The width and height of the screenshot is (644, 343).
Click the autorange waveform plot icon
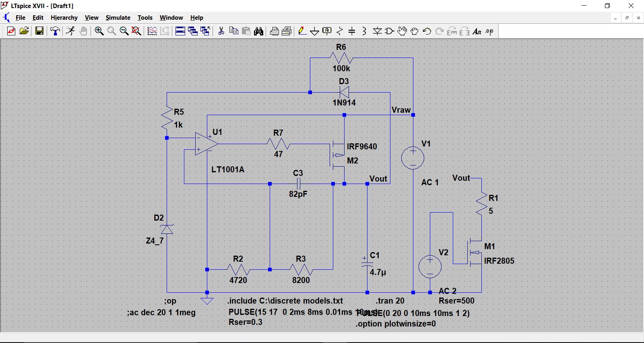[x=152, y=31]
